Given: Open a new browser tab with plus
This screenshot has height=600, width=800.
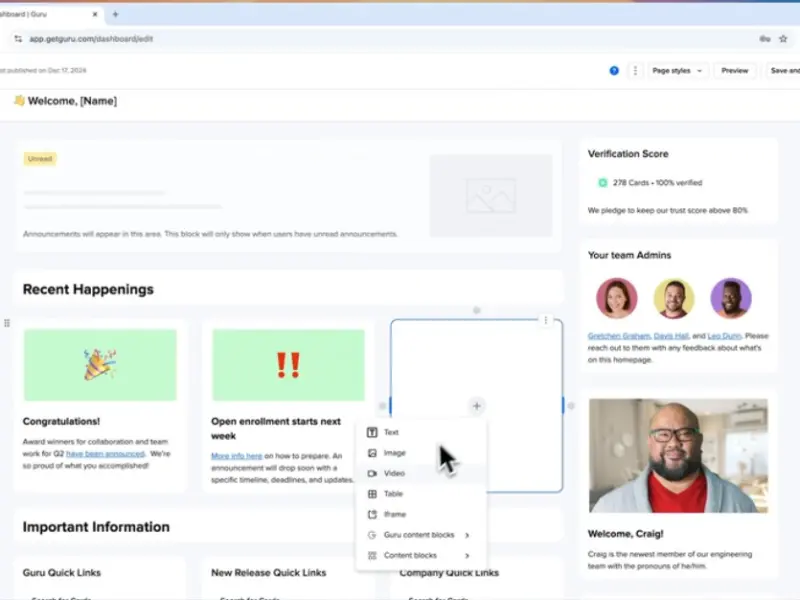Looking at the screenshot, I should click(115, 14).
